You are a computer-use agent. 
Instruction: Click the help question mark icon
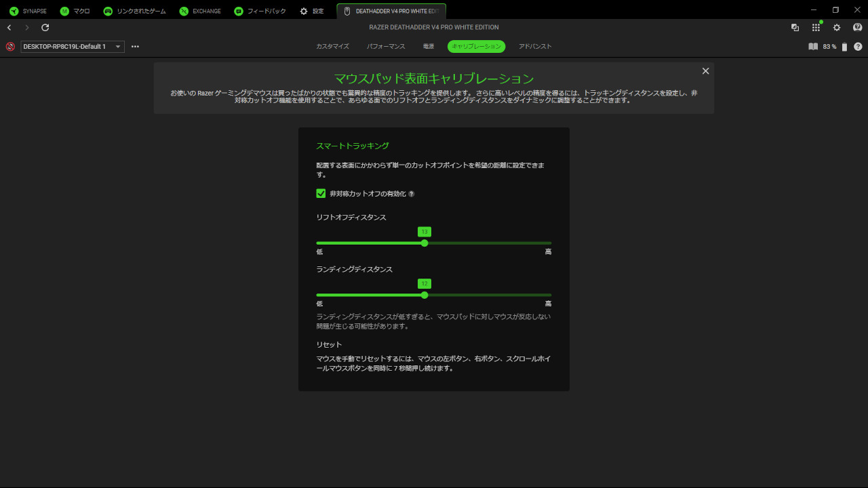[858, 47]
